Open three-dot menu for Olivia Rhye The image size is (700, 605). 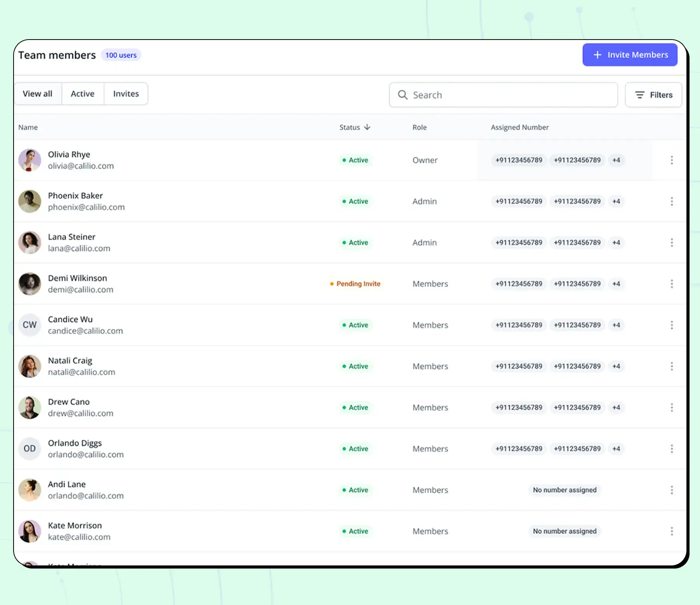(x=671, y=160)
